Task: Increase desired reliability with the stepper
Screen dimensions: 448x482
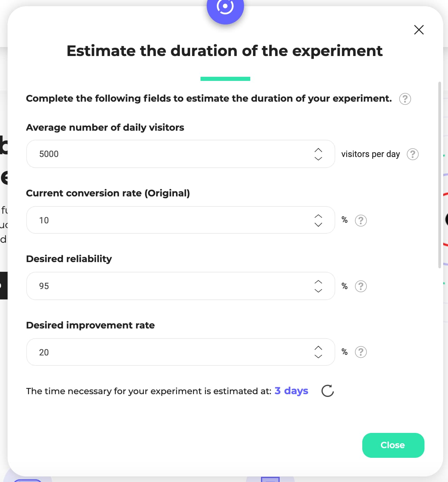Action: click(318, 281)
